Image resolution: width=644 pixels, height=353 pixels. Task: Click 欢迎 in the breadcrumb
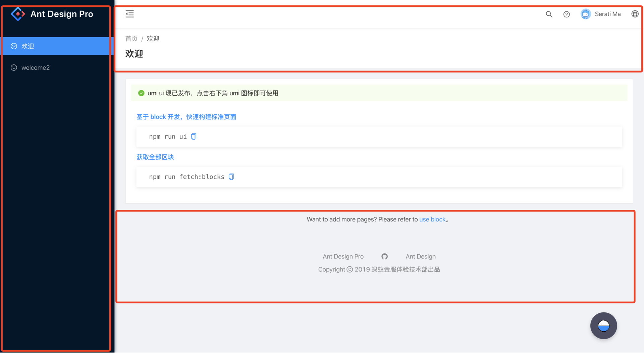(x=153, y=39)
